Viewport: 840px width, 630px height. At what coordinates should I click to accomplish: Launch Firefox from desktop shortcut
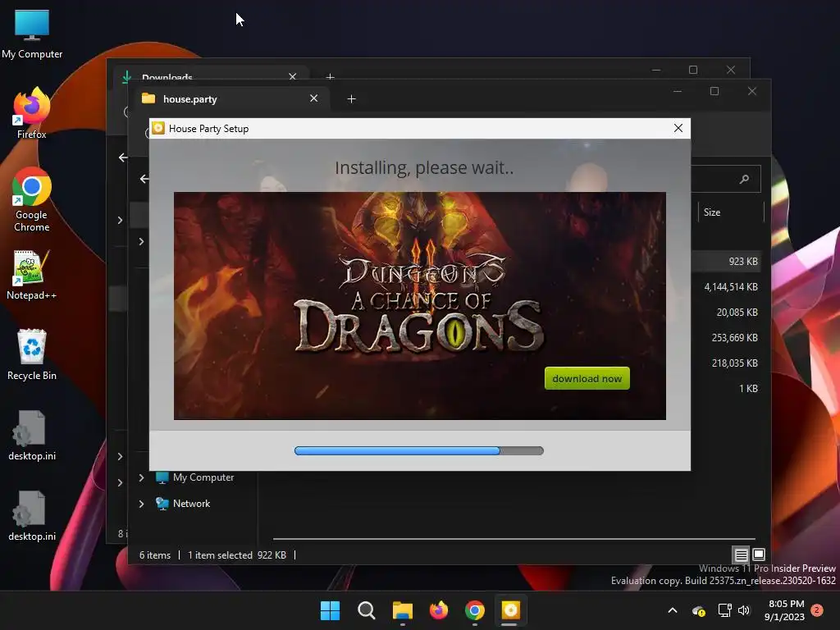pyautogui.click(x=32, y=113)
